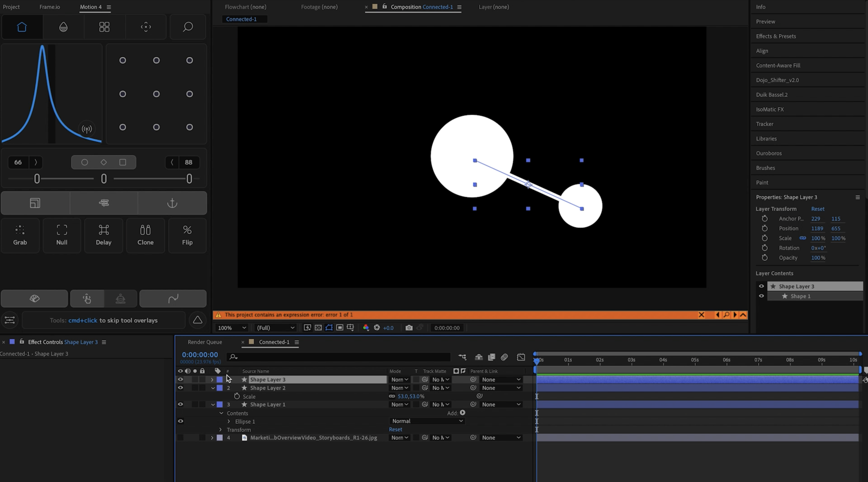Dismiss the expression error banner

(702, 315)
